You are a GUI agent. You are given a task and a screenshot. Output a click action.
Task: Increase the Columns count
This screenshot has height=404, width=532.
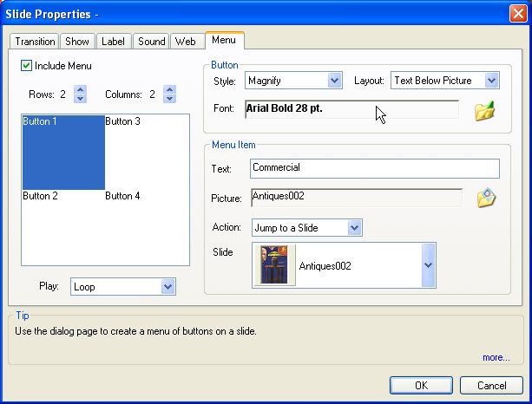click(169, 90)
